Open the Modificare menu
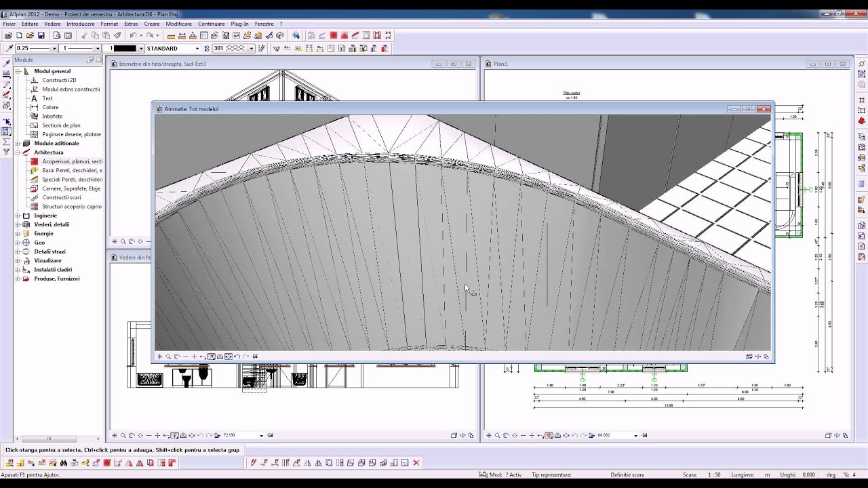The image size is (868, 488). click(x=178, y=24)
